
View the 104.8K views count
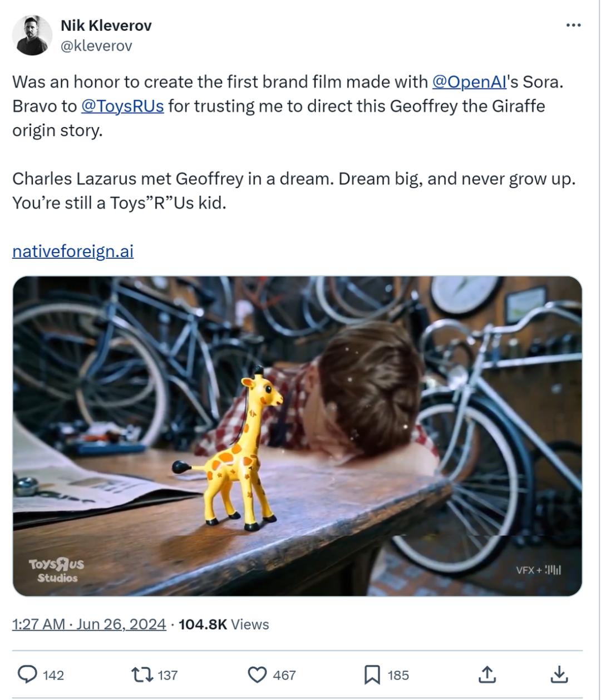pyautogui.click(x=223, y=624)
